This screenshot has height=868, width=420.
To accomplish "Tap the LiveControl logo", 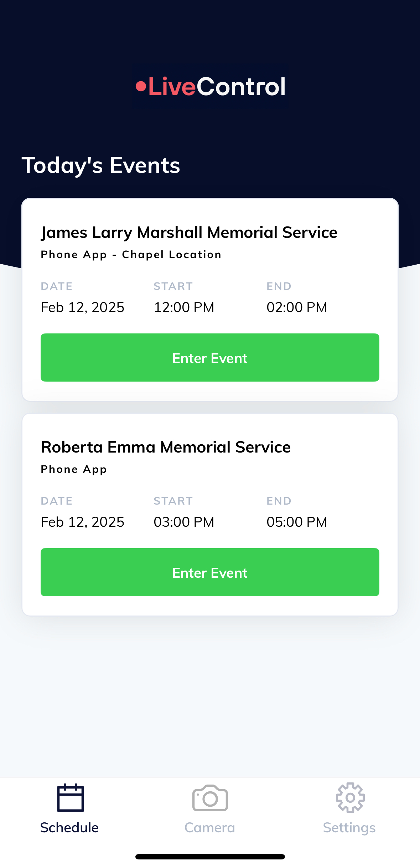I will 210,87.
